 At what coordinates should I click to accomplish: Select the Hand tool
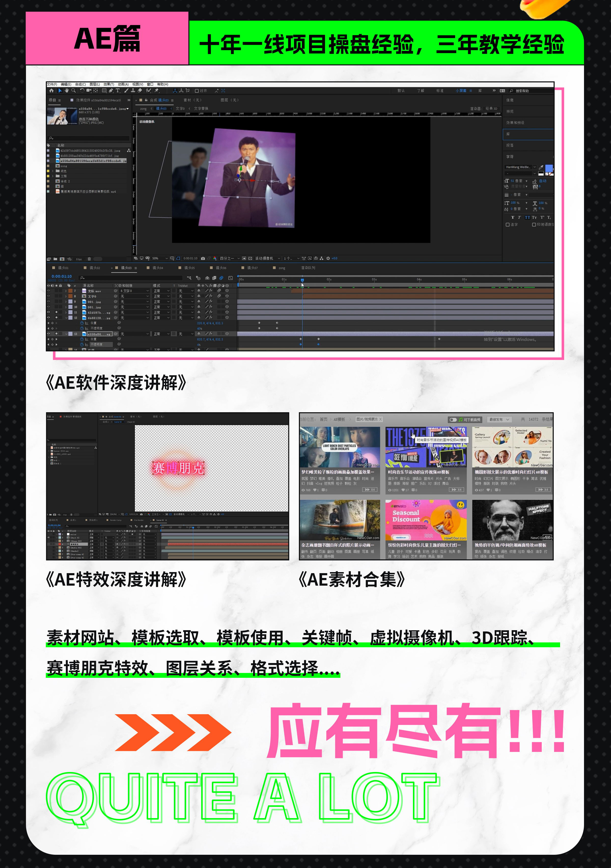pyautogui.click(x=66, y=91)
